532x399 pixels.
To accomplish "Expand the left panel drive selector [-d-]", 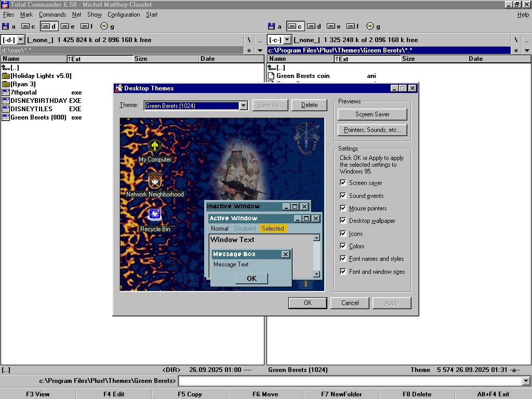I will [x=20, y=39].
